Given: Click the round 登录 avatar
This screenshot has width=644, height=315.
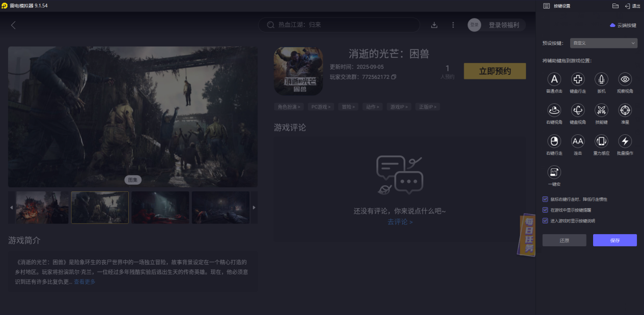Looking at the screenshot, I should [474, 25].
